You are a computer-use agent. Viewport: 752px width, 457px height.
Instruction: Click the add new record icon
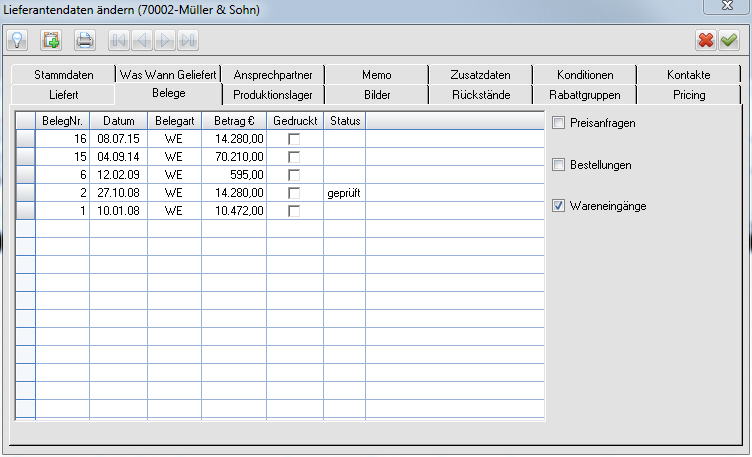point(51,40)
